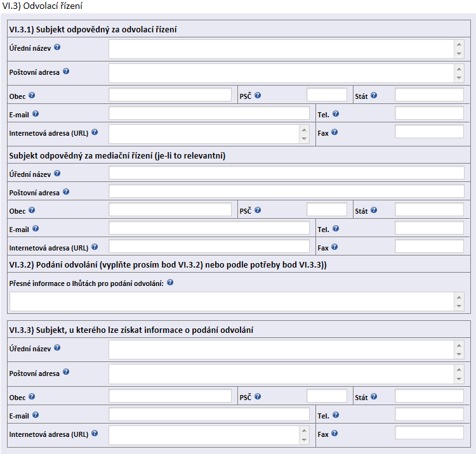This screenshot has height=454, width=476.
Task: Click scroll-up arrow in VI.3.1 Úřední název box
Action: coord(459,44)
